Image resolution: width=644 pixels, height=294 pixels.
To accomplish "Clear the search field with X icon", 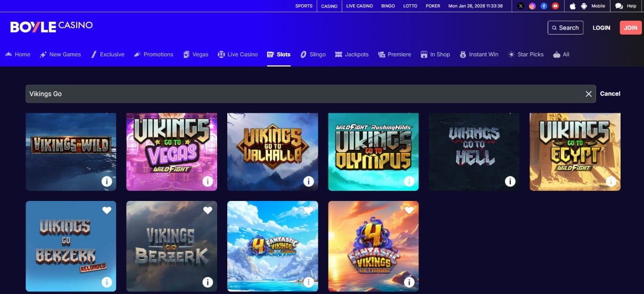I will coord(589,94).
